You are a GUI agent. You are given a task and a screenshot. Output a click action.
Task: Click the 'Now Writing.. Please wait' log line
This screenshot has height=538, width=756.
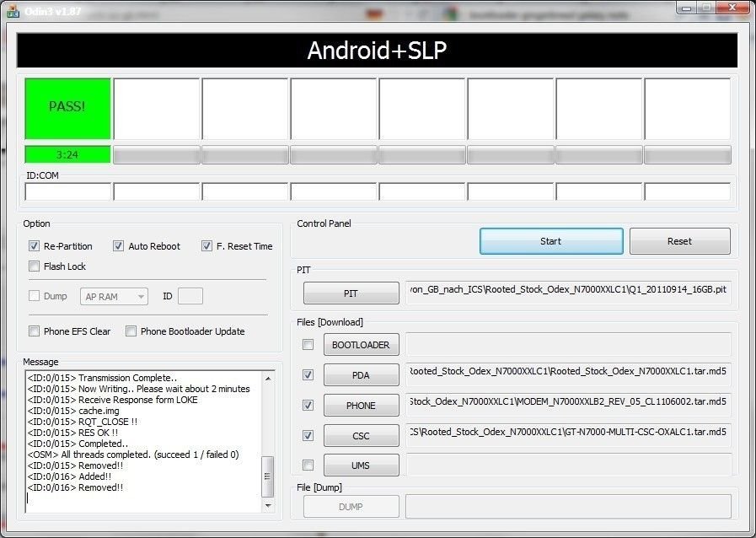tap(139, 389)
